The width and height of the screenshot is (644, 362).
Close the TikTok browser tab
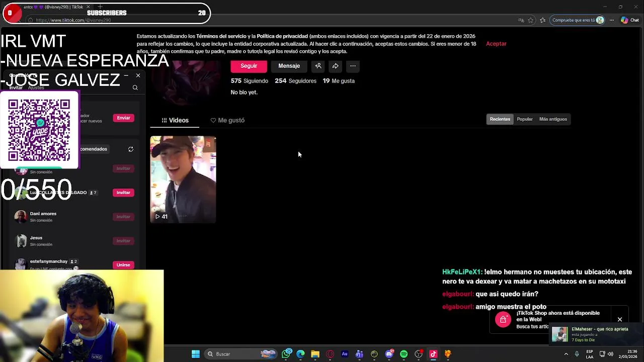click(88, 7)
